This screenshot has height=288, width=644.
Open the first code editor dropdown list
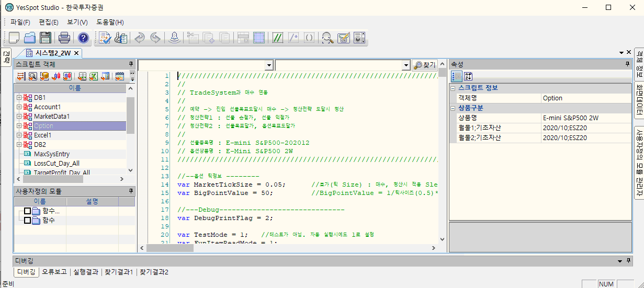[x=269, y=65]
